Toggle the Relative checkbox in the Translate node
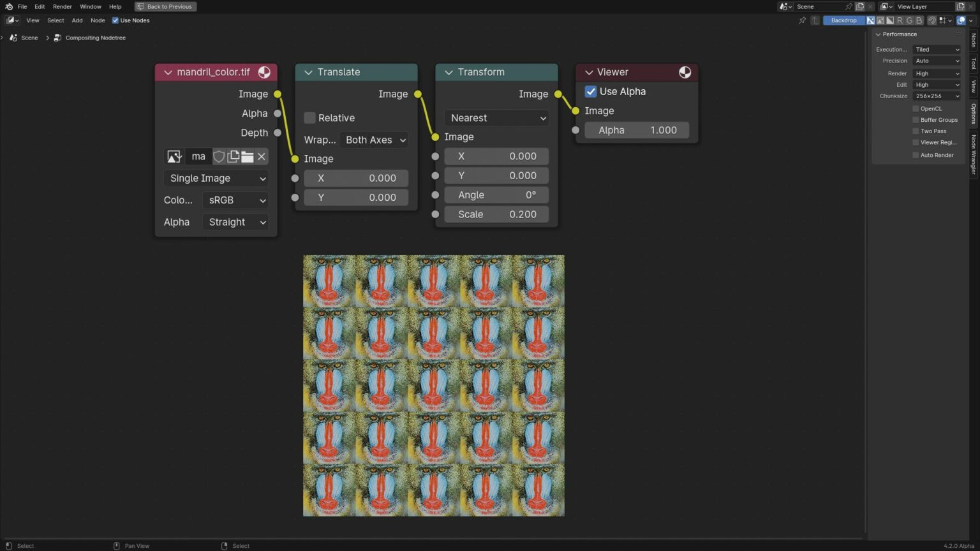 point(309,117)
